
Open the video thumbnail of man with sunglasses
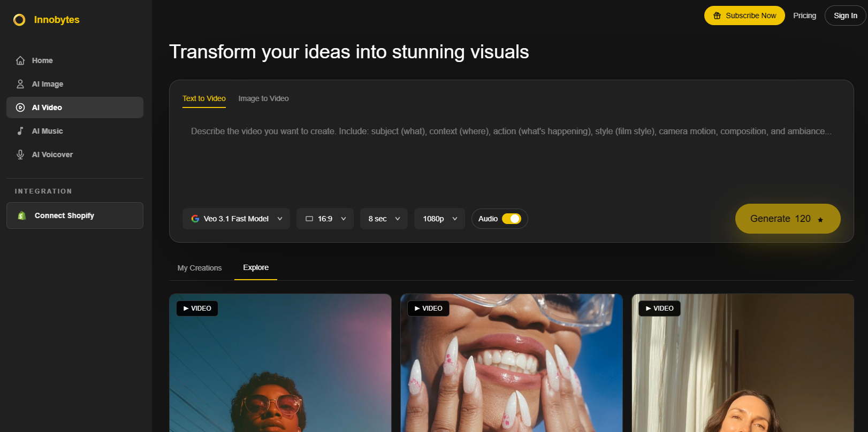coord(280,362)
